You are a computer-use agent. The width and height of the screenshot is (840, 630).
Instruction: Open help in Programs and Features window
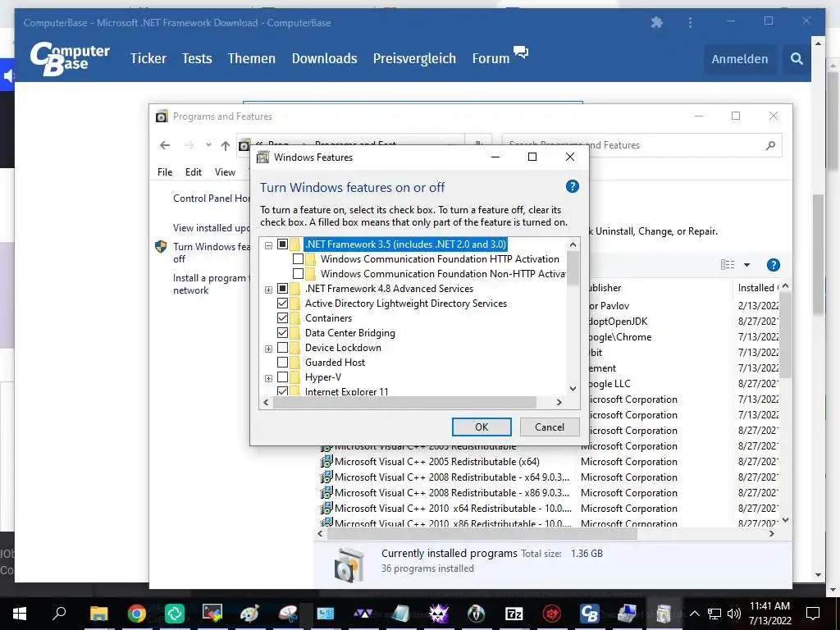pos(773,265)
